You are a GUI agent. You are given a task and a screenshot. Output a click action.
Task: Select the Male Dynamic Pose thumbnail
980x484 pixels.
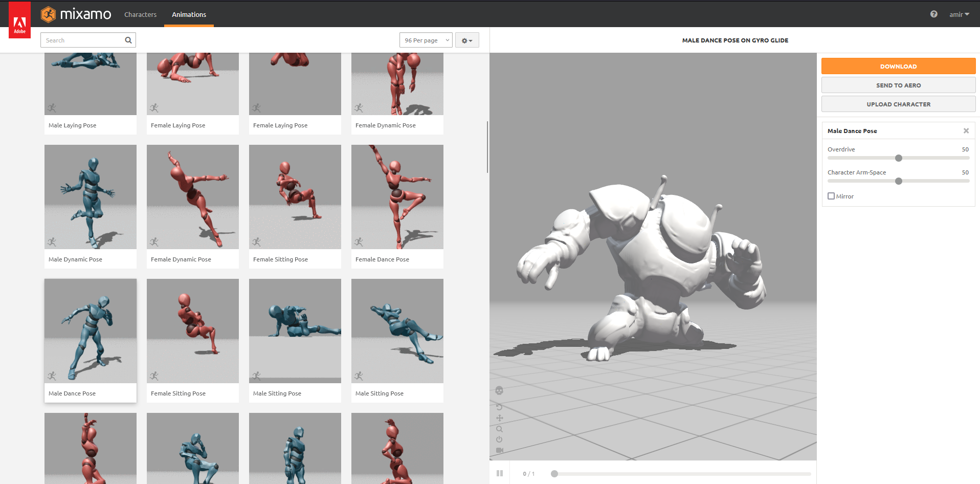click(91, 197)
